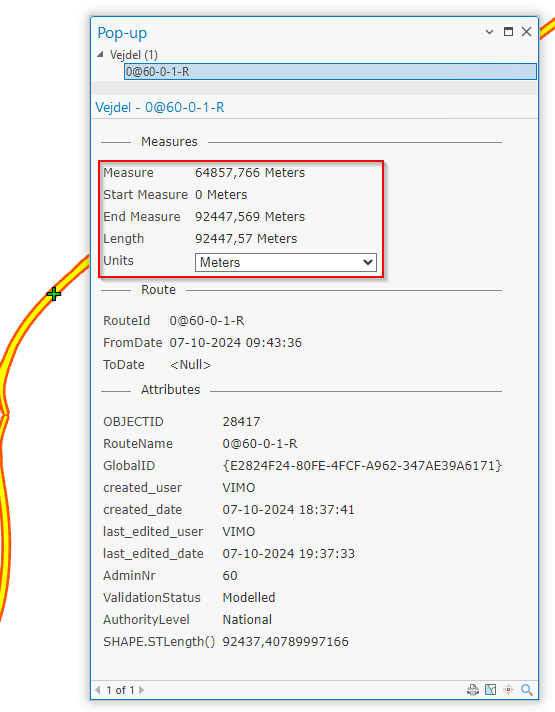Click the Pop-up pane title
Screen dimensions: 555x712
pyautogui.click(x=122, y=33)
